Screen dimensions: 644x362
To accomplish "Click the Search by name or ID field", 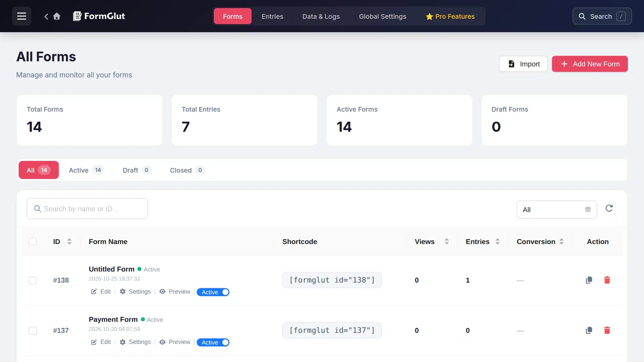I will point(87,208).
